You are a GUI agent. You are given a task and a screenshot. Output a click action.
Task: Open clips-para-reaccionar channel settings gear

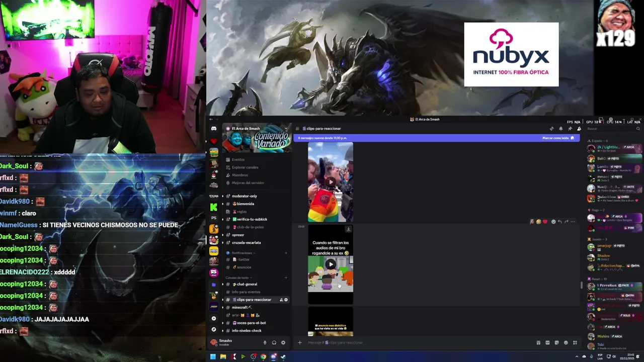click(286, 300)
